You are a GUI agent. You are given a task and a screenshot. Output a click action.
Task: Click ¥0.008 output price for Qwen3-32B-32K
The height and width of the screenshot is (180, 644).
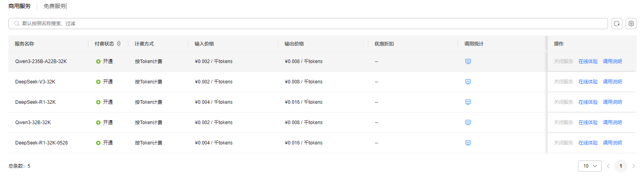point(304,123)
